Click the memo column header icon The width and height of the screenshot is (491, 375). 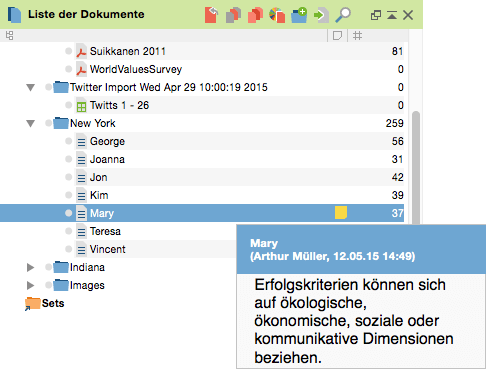(337, 35)
